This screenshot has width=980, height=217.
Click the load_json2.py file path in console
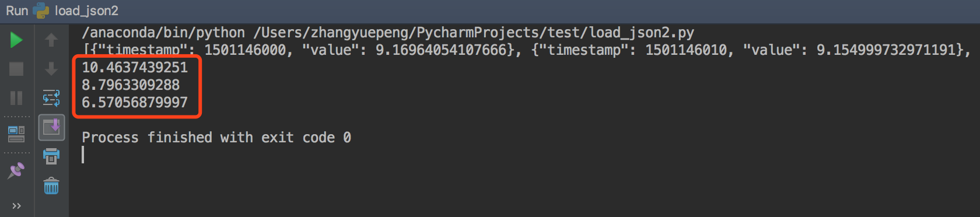[x=473, y=33]
